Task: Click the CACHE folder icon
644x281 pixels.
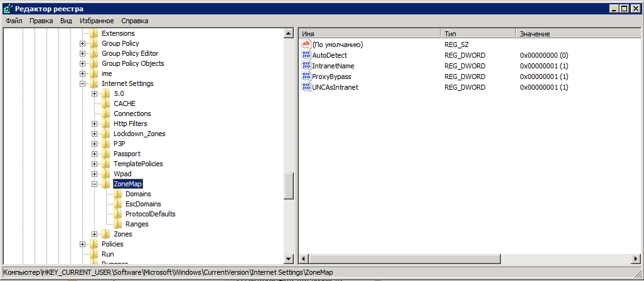Action: coord(106,103)
